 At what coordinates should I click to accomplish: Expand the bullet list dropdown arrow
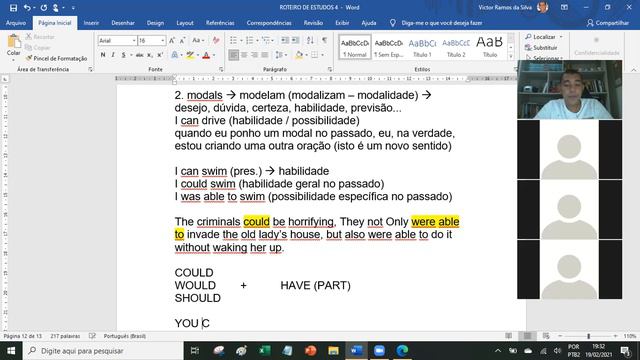pyautogui.click(x=241, y=40)
